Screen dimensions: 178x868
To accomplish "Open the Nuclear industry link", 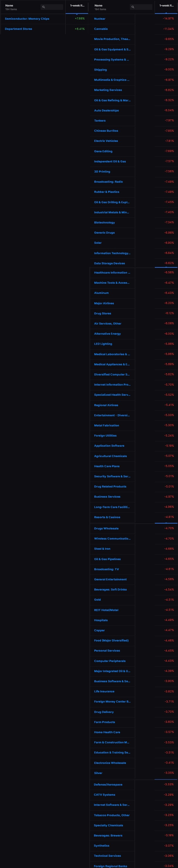I will (x=100, y=19).
